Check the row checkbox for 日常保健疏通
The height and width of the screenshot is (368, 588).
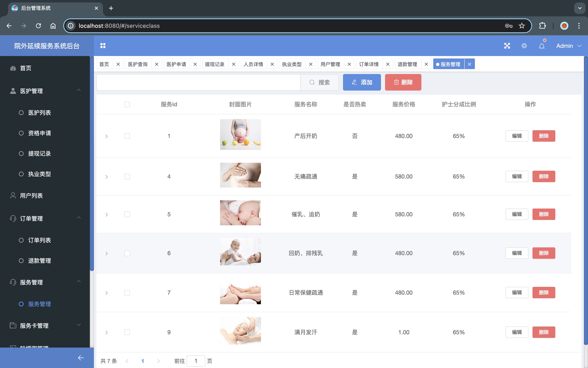[127, 293]
